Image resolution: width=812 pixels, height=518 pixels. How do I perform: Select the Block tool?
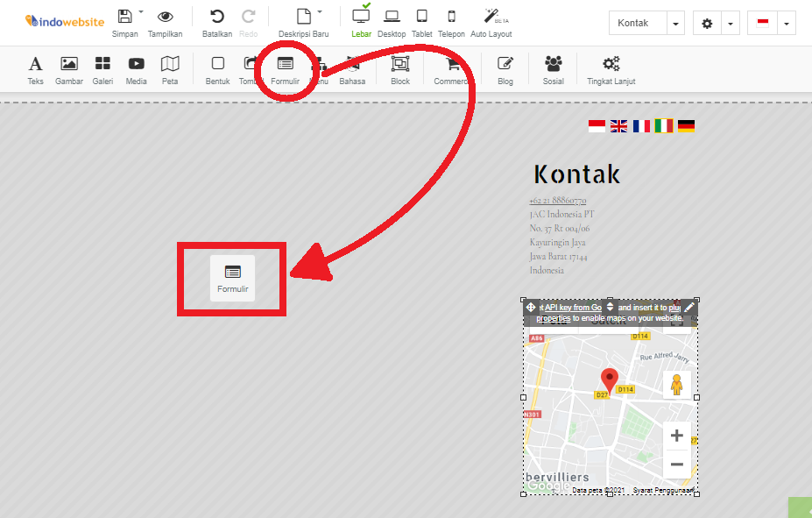399,68
